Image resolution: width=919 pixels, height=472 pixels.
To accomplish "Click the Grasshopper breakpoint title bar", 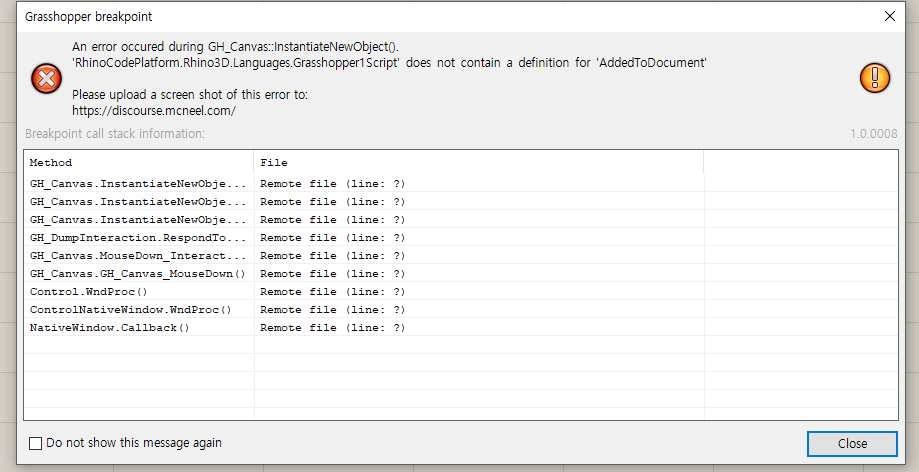I will pyautogui.click(x=400, y=17).
